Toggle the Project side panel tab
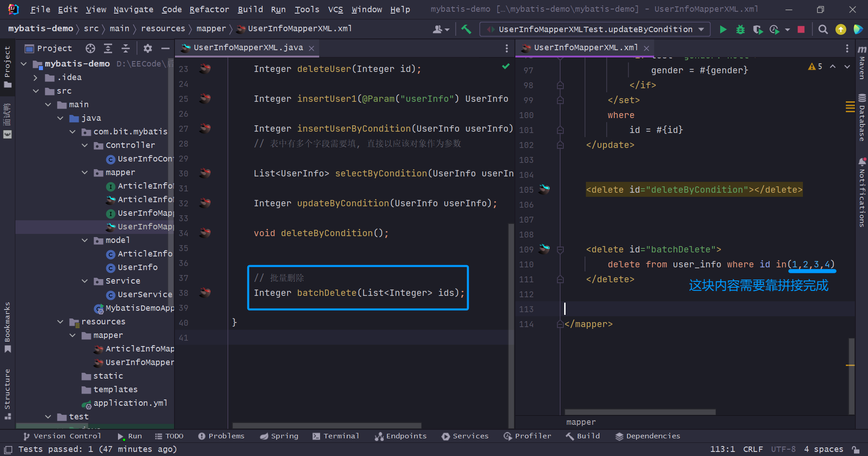Viewport: 868px width, 456px height. [7, 67]
